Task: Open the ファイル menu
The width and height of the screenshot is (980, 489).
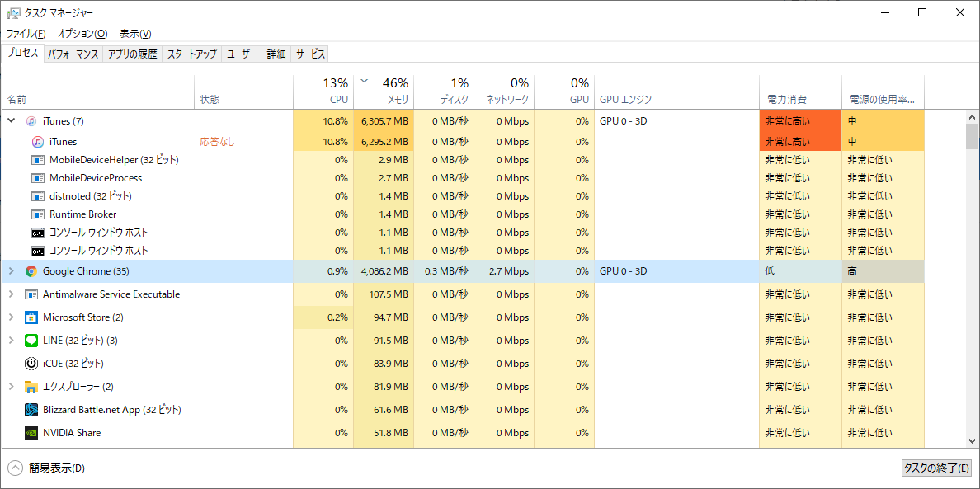Action: click(x=26, y=34)
